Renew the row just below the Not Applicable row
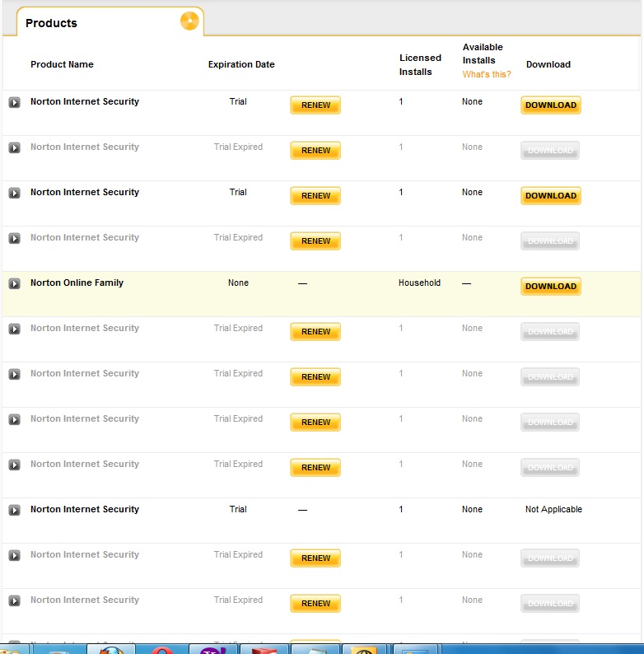644x654 pixels. (315, 558)
